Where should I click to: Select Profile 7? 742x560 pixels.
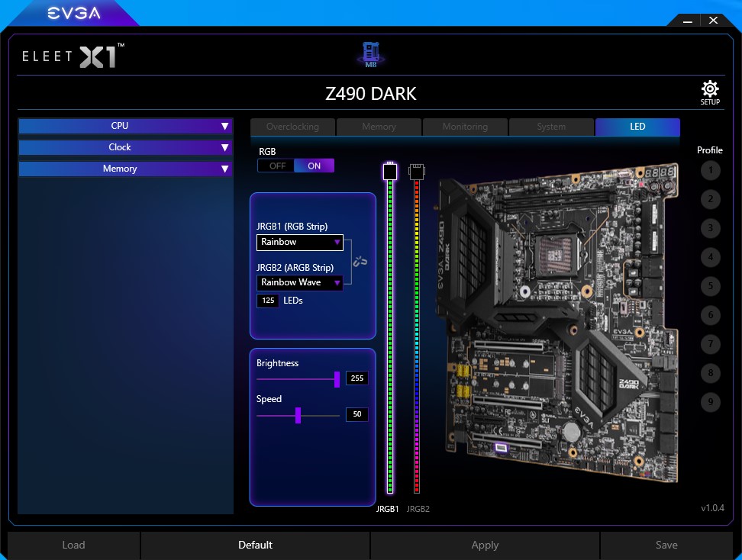pos(710,344)
